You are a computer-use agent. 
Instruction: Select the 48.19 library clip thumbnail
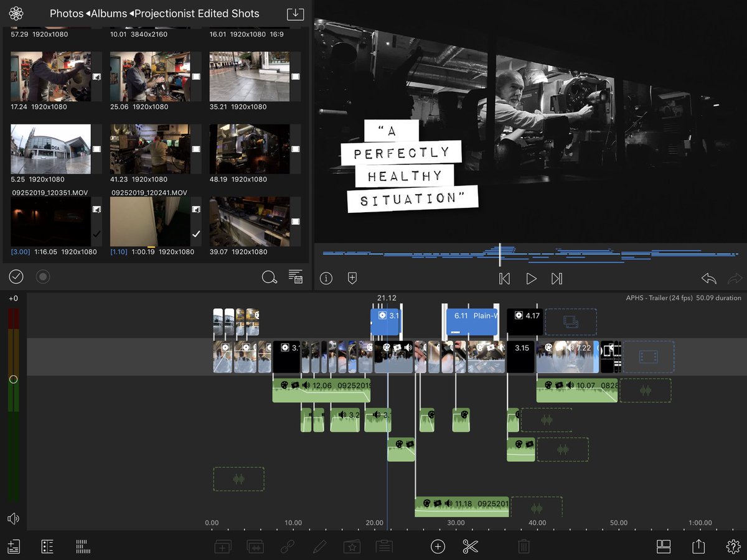coord(250,149)
